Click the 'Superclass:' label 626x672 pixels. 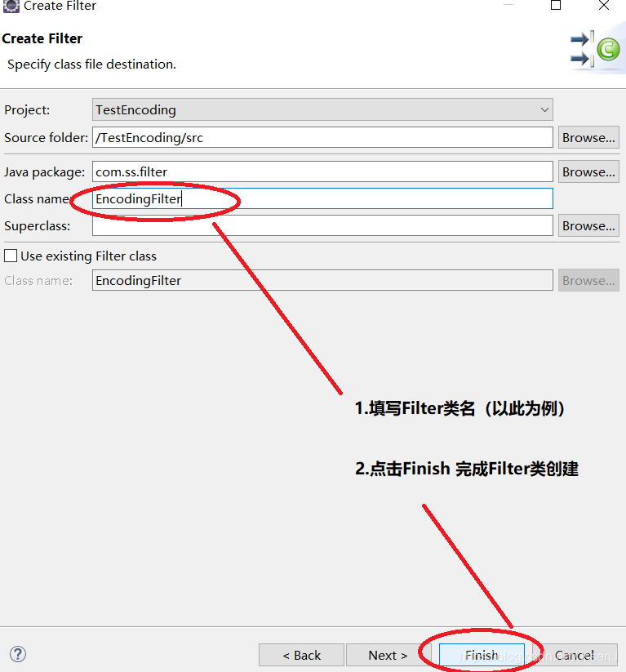click(38, 226)
